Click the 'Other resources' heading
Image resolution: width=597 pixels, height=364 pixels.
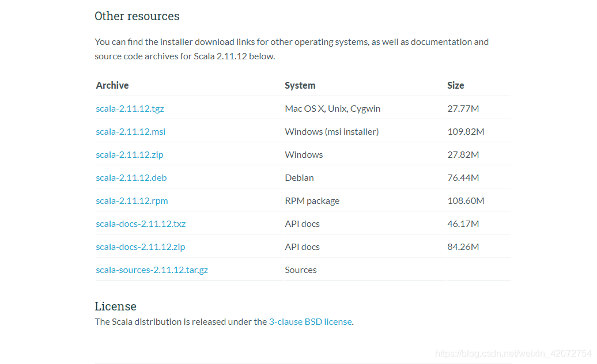tap(137, 16)
